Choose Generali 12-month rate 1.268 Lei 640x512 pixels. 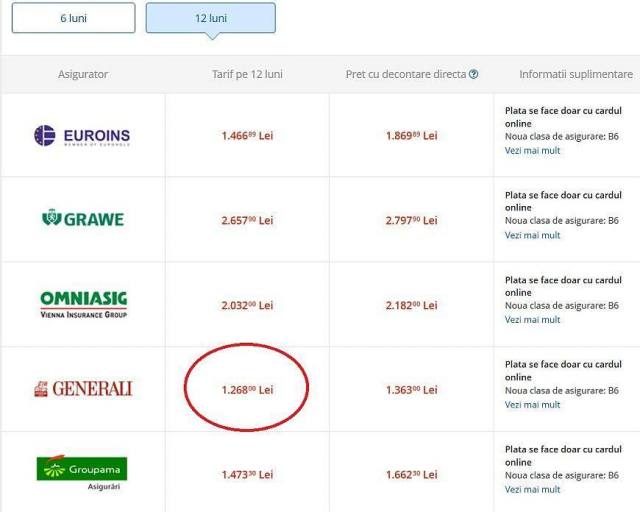[247, 389]
